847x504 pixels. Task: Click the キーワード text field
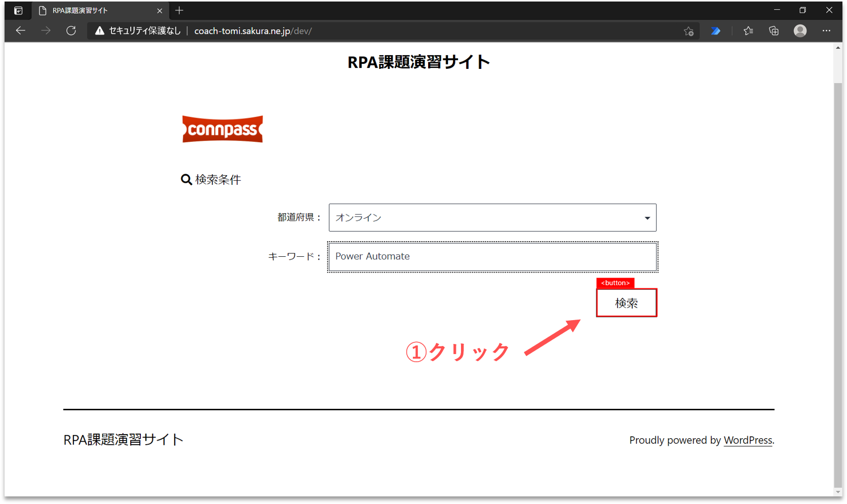492,257
